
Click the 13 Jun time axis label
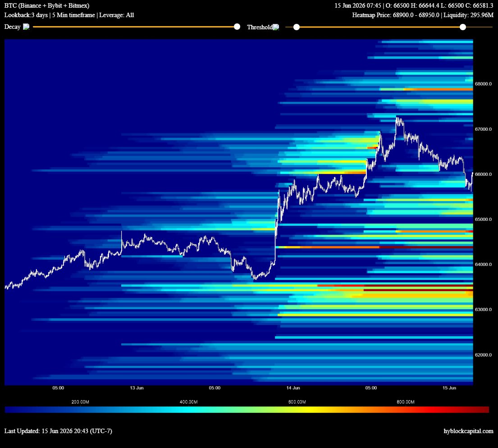137,388
